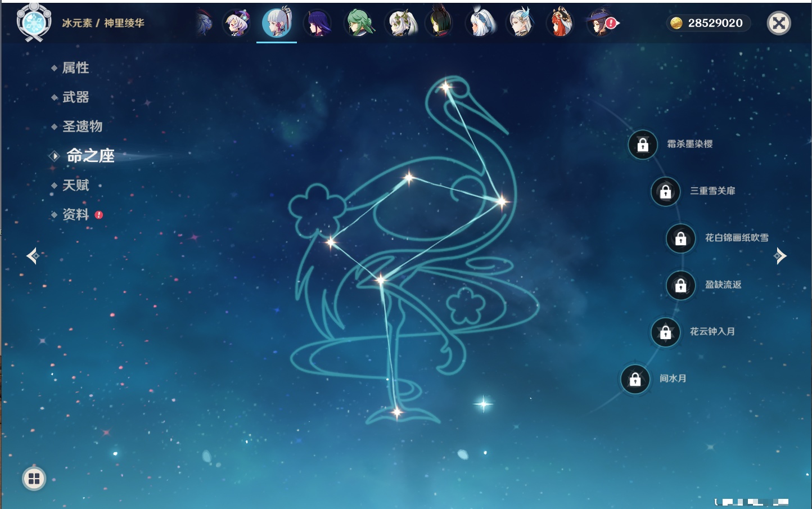812x509 pixels.
Task: Switch to the 武器 weapon page
Action: (75, 97)
